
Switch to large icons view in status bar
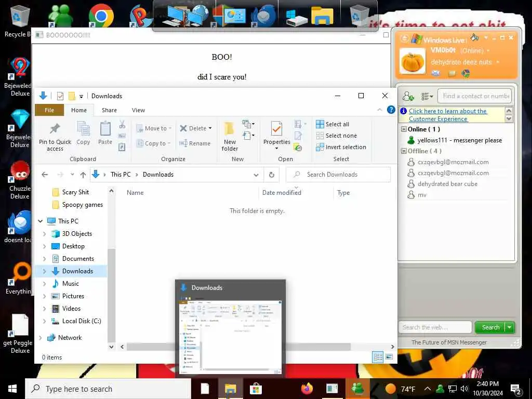(x=389, y=356)
